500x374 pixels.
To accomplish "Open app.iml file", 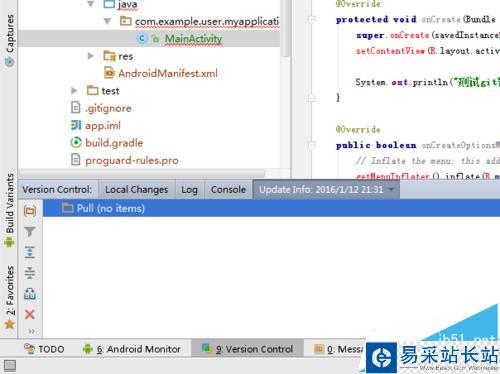I will click(103, 125).
